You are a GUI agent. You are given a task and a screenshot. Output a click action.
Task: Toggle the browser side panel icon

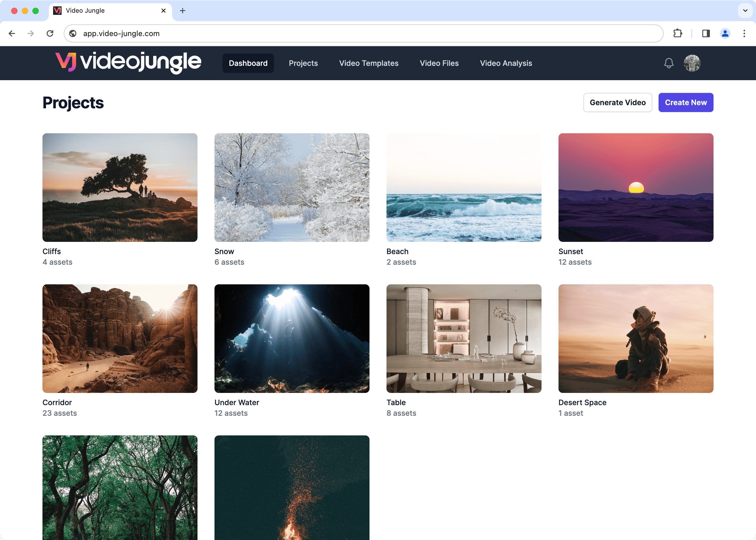(x=706, y=33)
